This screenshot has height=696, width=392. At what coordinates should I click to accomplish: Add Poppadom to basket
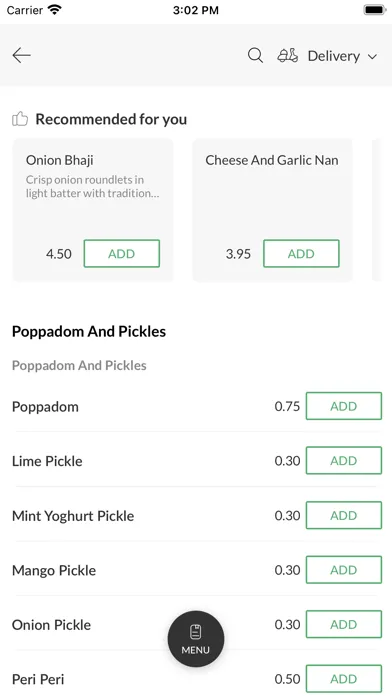click(x=344, y=406)
